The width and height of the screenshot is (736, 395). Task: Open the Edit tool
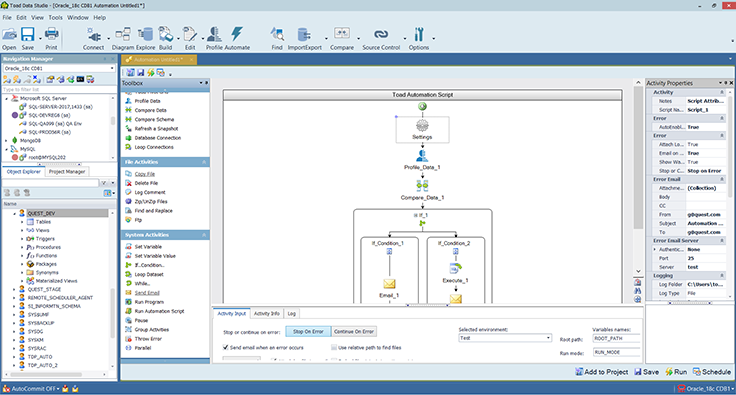pos(190,38)
